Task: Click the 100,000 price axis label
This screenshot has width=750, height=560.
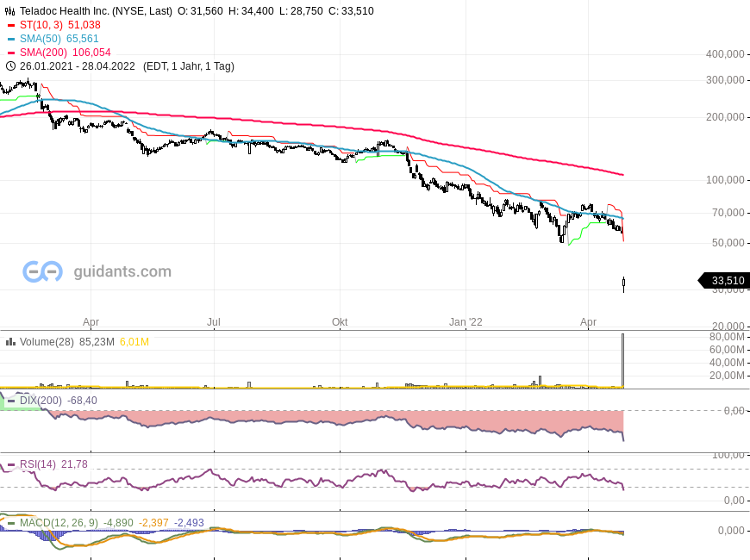Action: [x=725, y=180]
